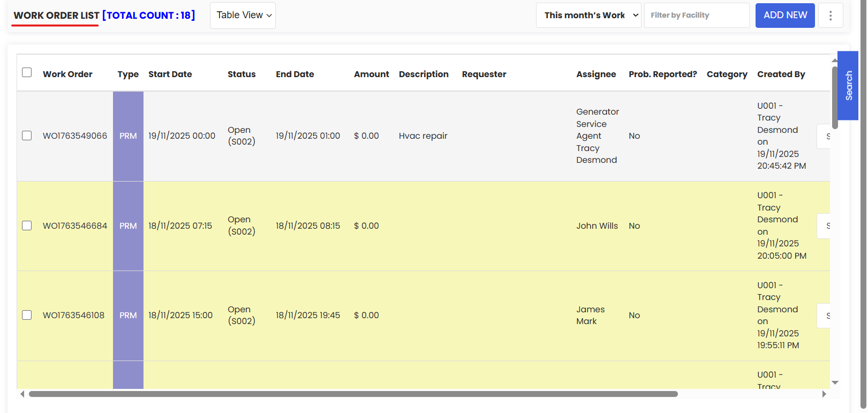Click the horizontal scrollbar left arrow
Screen dimensions: 868x413
22,394
